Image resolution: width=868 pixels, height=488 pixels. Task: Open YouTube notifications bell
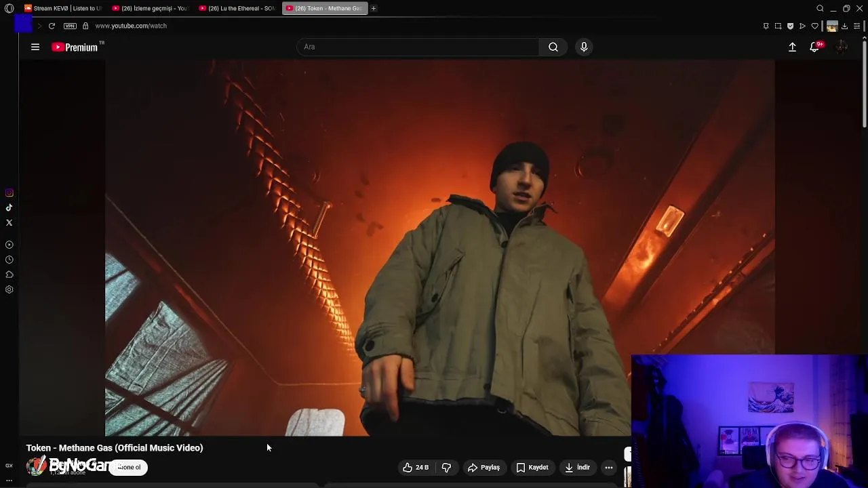coord(815,47)
